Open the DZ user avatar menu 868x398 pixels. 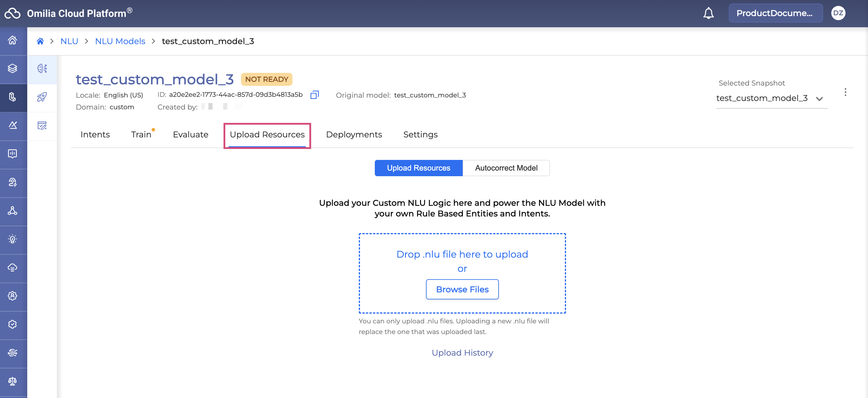838,13
